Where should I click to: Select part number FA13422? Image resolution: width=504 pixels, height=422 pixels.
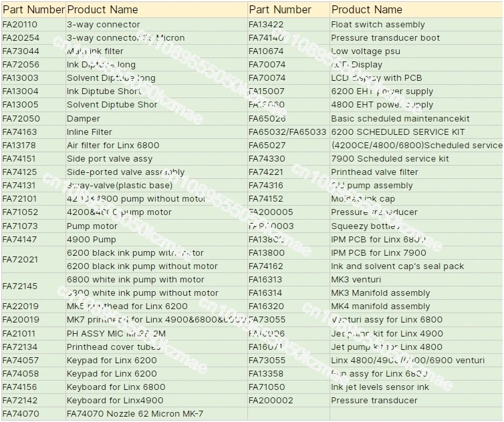click(x=266, y=25)
